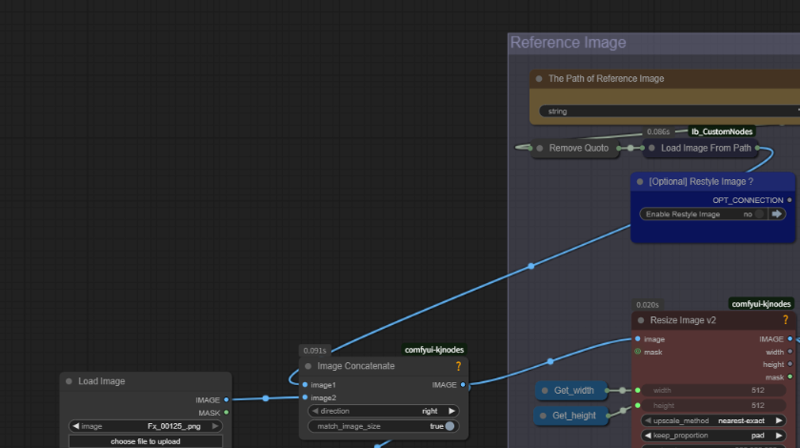Click right arrow of the direction selector
Image resolution: width=800 pixels, height=448 pixels.
tap(451, 411)
